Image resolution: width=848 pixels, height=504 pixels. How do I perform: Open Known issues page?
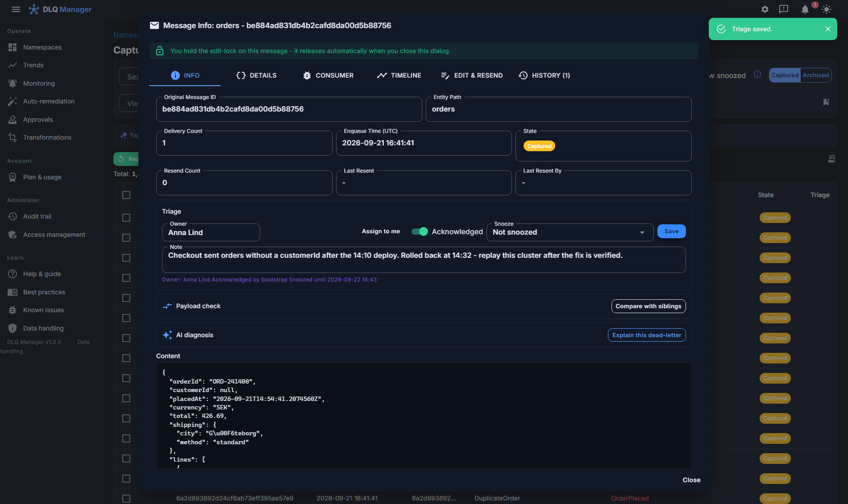[x=43, y=310]
